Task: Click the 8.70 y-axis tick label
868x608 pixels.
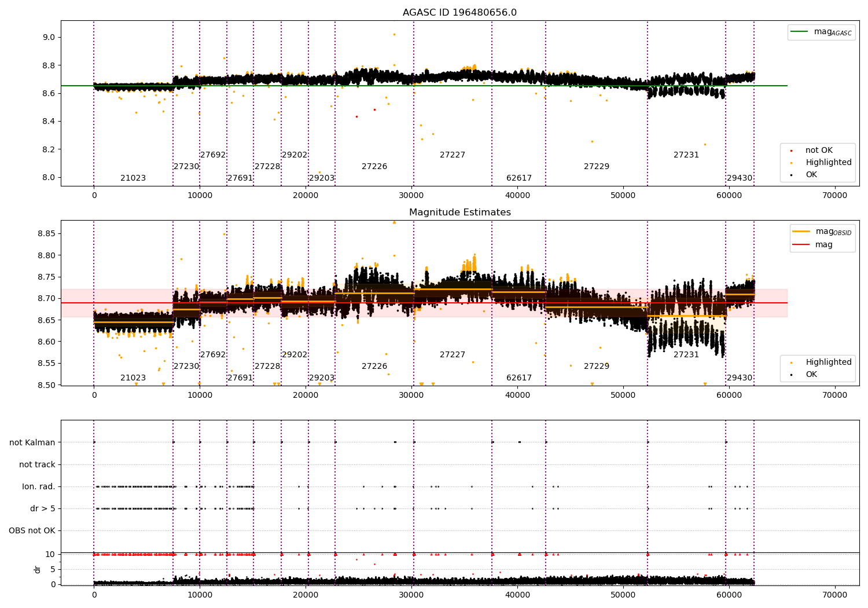Action: coord(46,299)
